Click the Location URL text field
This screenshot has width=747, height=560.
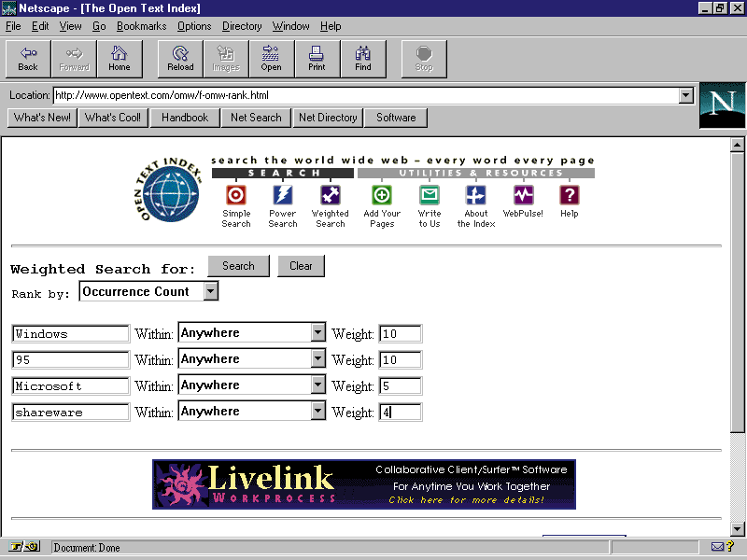tap(366, 95)
